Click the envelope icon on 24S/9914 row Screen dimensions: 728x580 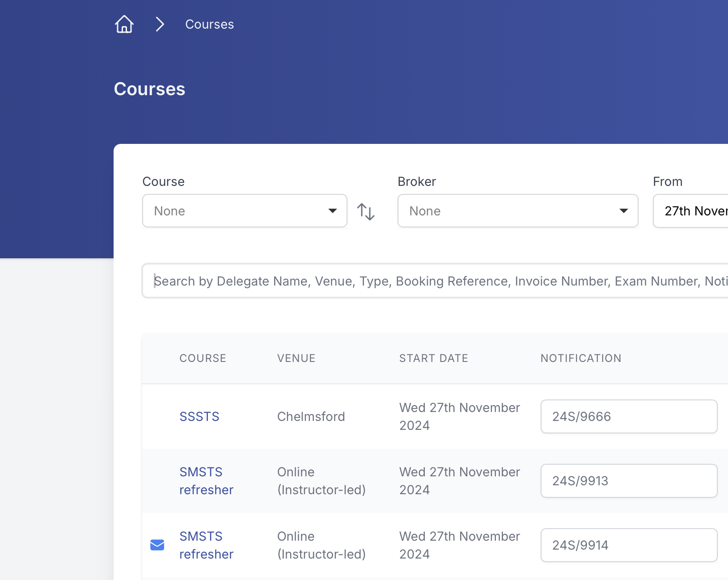pyautogui.click(x=157, y=545)
